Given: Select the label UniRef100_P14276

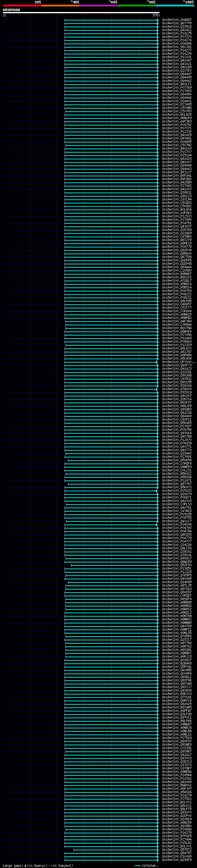Looking at the screenshot, I should point(177,54).
